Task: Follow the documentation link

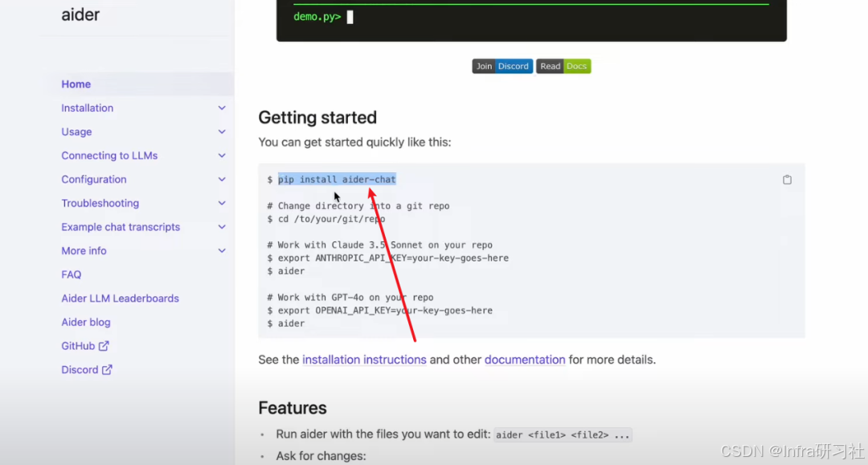Action: (x=525, y=360)
